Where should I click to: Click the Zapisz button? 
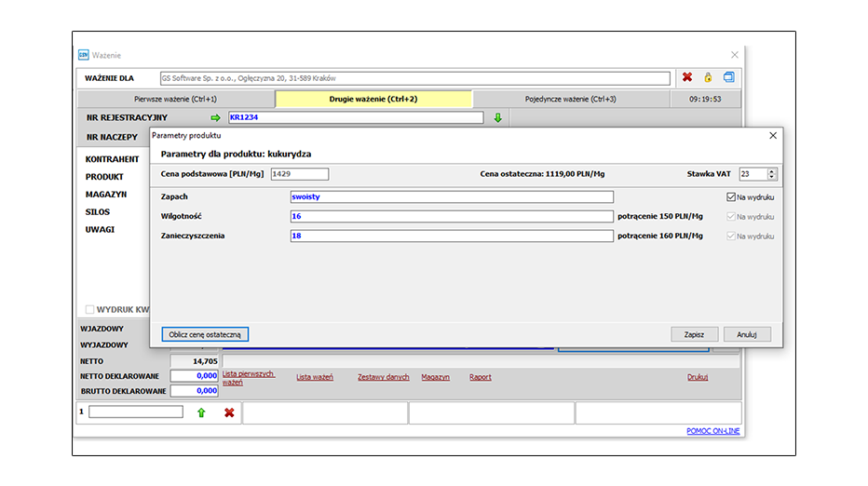(694, 334)
